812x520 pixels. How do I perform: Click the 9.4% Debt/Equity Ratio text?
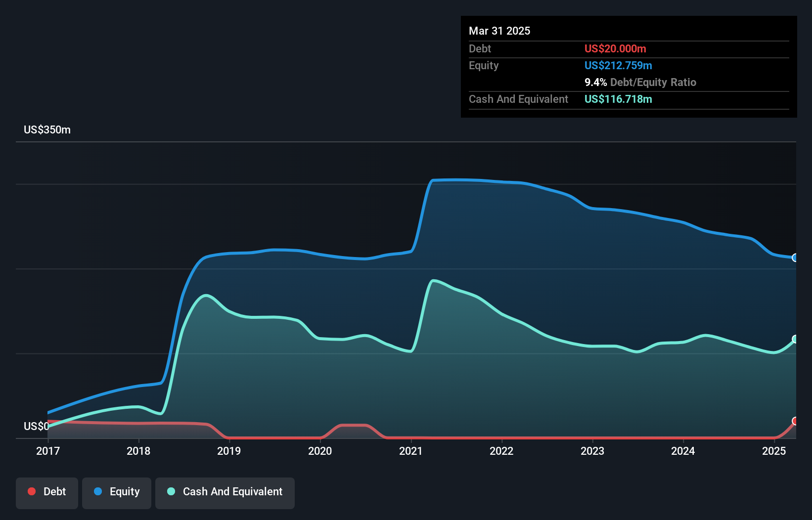click(x=640, y=82)
